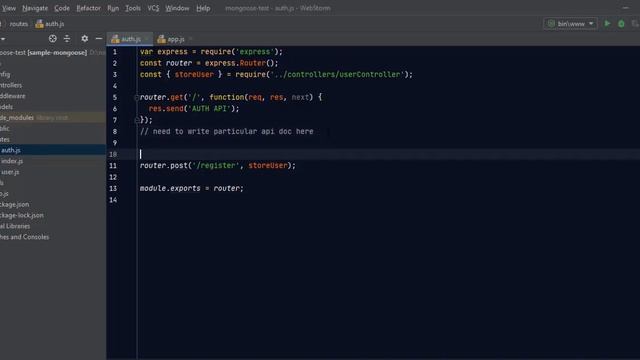Click the api doc comment on line 8
The width and height of the screenshot is (640, 360).
227,131
